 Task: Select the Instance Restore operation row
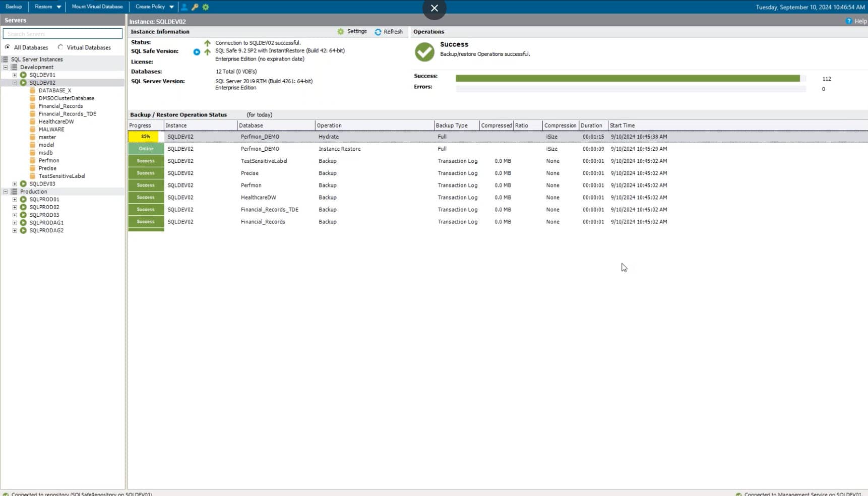click(x=498, y=149)
